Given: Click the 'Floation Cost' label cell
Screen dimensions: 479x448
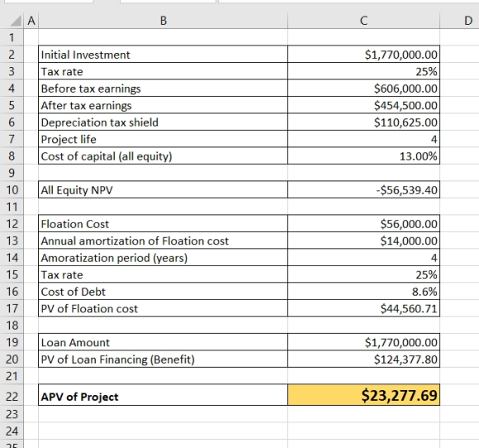Looking at the screenshot, I should coord(164,224).
